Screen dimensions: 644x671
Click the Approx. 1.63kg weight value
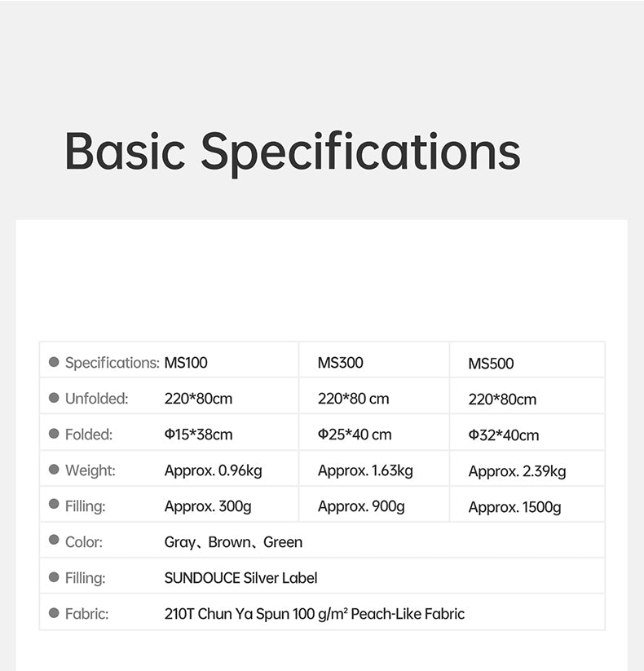pyautogui.click(x=365, y=471)
